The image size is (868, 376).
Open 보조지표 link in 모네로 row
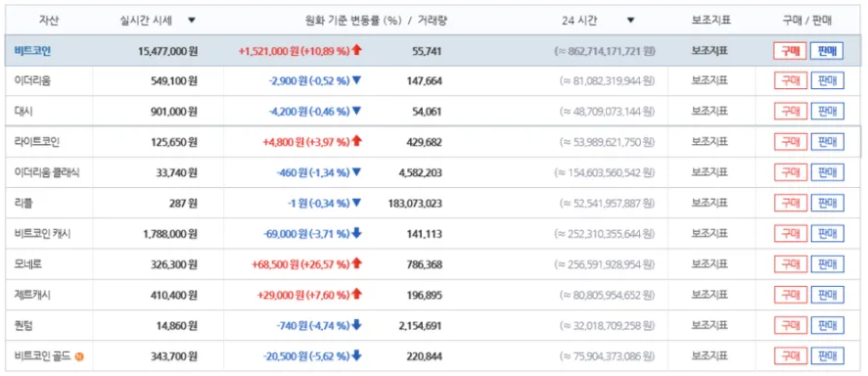click(709, 264)
